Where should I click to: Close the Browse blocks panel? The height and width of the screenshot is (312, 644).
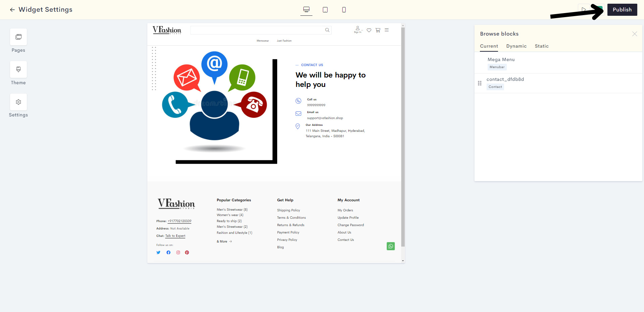pos(635,34)
